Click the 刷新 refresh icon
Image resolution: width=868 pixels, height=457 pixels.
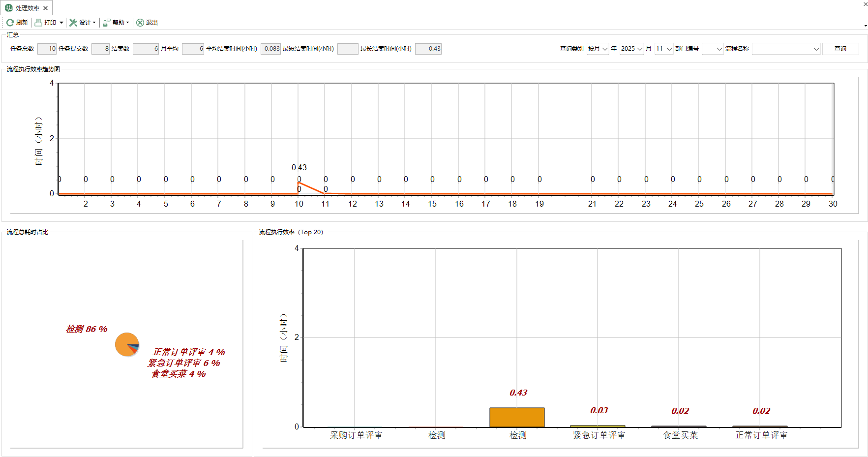10,23
